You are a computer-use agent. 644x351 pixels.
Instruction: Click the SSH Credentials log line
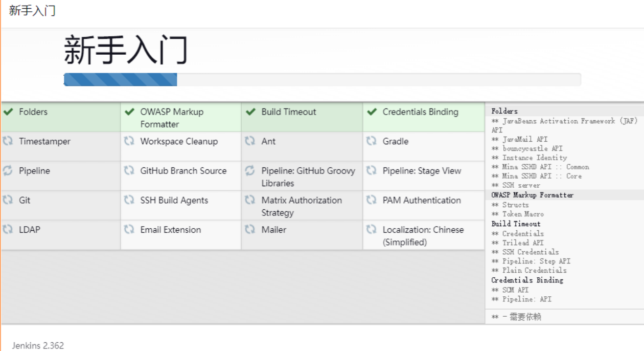pos(525,252)
